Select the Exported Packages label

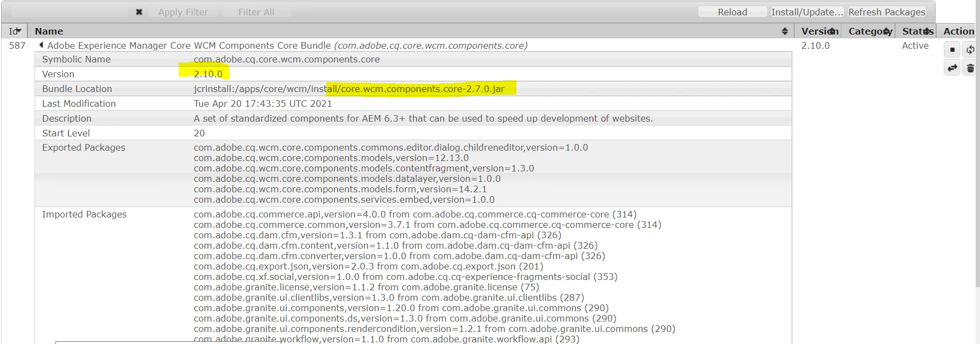pyautogui.click(x=83, y=147)
